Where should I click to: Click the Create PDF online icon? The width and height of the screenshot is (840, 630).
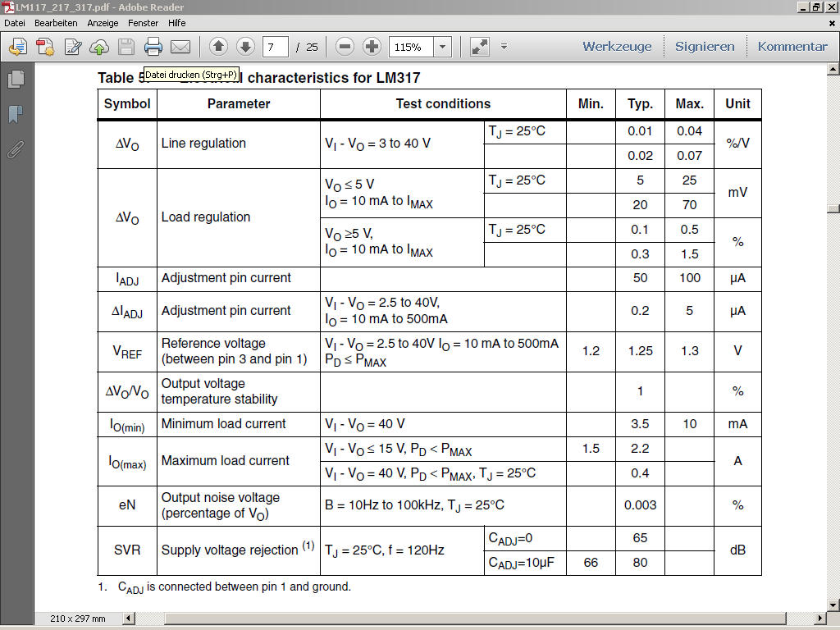pyautogui.click(x=18, y=47)
